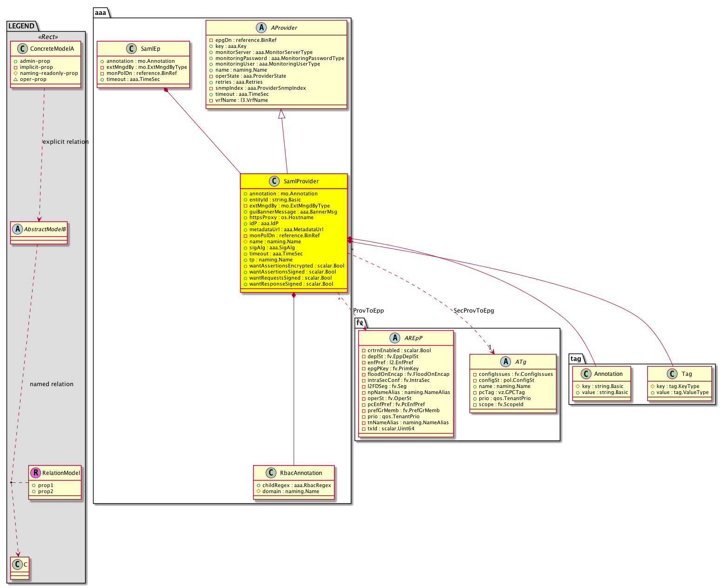Image resolution: width=725 pixels, height=588 pixels.
Task: Click the AbstractModelB icon in legend
Action: click(x=17, y=229)
